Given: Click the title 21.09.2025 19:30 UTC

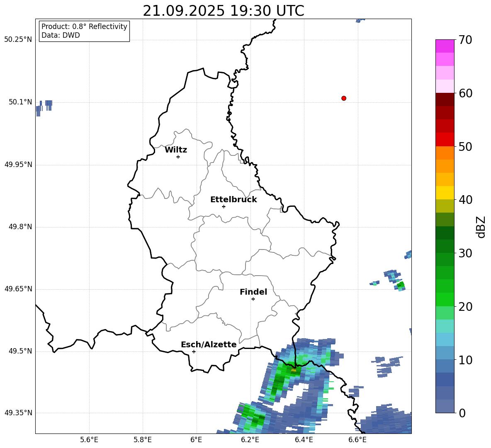Looking at the screenshot, I should point(223,11).
